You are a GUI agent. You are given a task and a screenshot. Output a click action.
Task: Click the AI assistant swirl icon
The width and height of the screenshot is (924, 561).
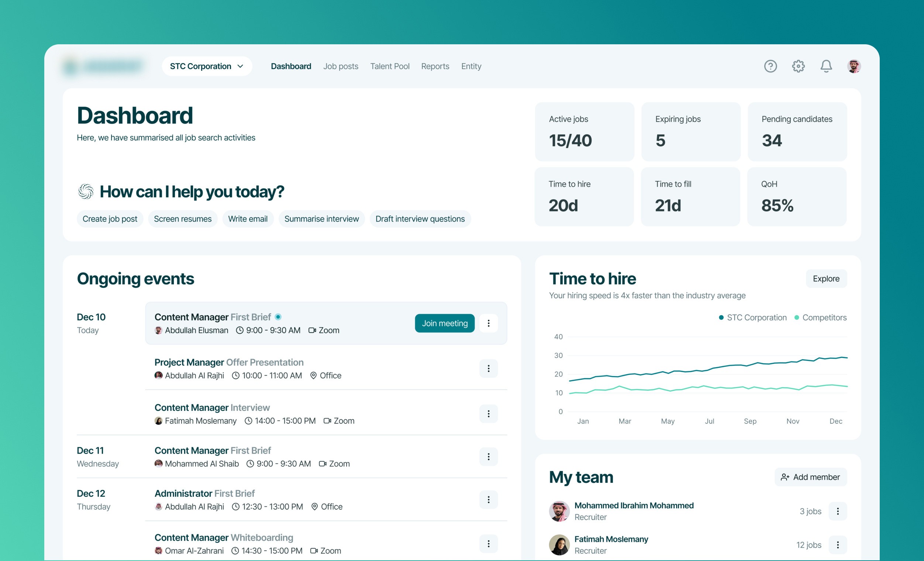tap(86, 192)
